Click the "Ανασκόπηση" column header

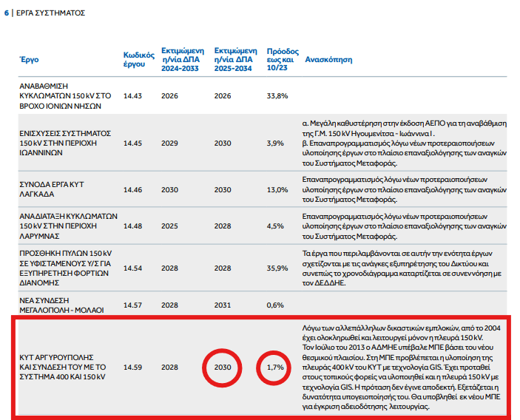pos(328,59)
